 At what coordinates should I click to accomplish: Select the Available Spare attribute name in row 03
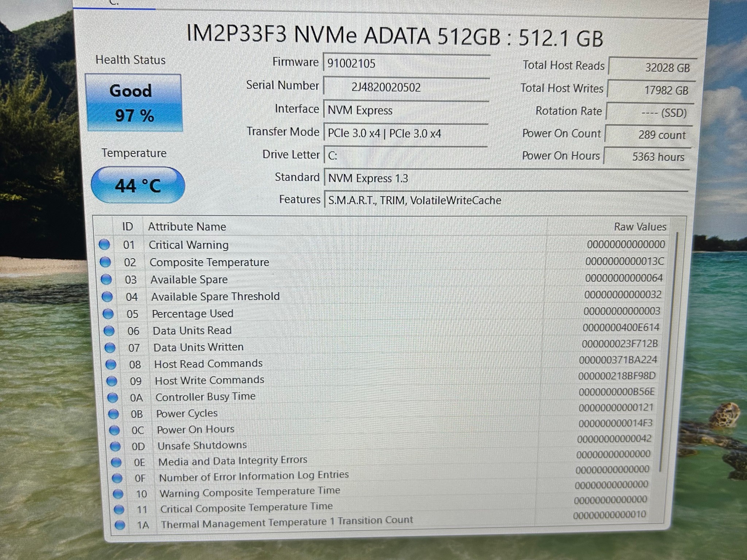click(189, 280)
